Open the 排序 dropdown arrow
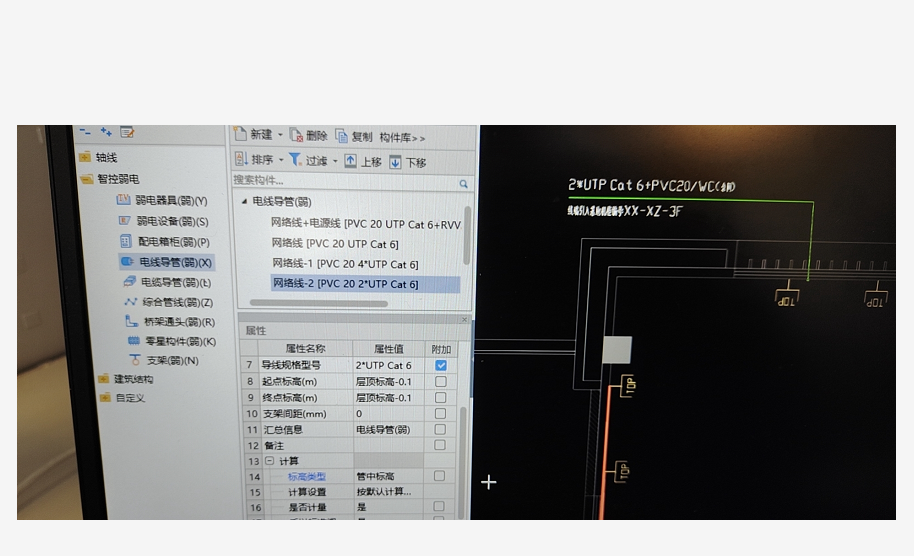This screenshot has height=556, width=914. (281, 160)
